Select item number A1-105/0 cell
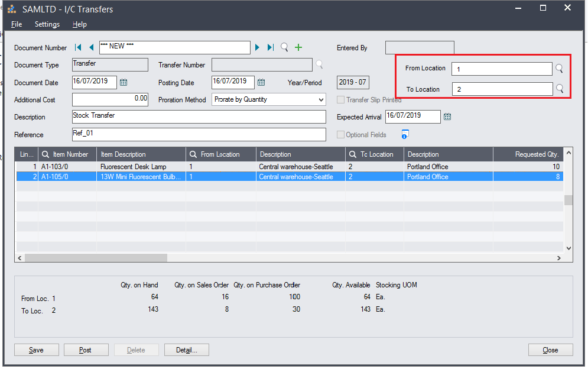This screenshot has width=588, height=369. pyautogui.click(x=67, y=176)
